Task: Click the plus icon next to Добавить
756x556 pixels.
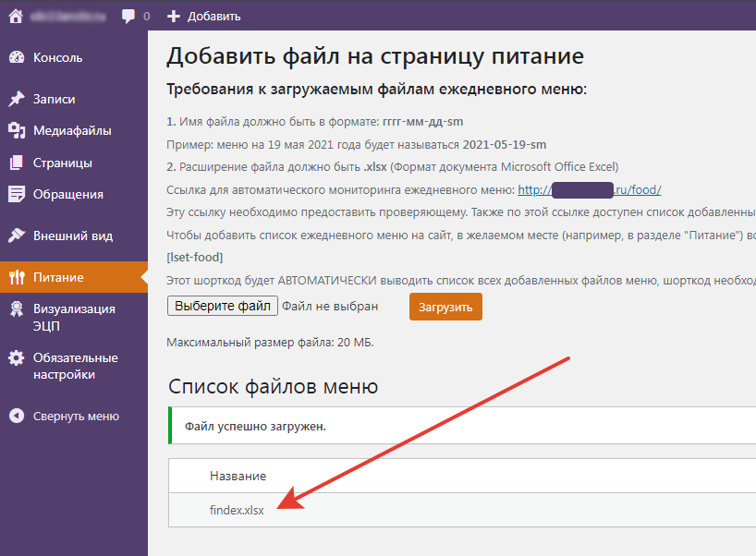Action: [x=173, y=17]
